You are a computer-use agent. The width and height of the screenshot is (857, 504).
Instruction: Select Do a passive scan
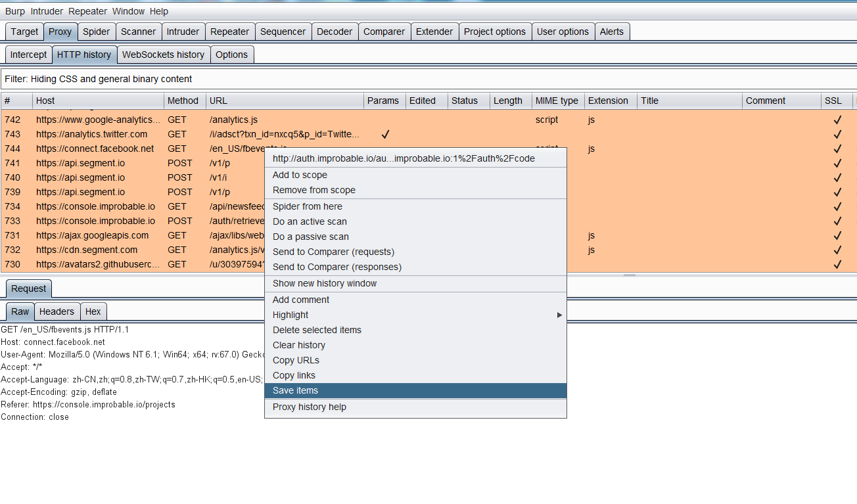[415, 237]
